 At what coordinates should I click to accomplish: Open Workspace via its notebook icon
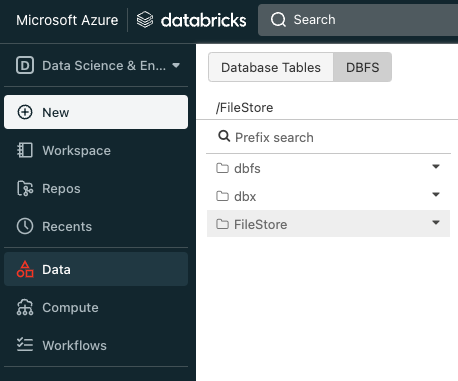coord(25,150)
